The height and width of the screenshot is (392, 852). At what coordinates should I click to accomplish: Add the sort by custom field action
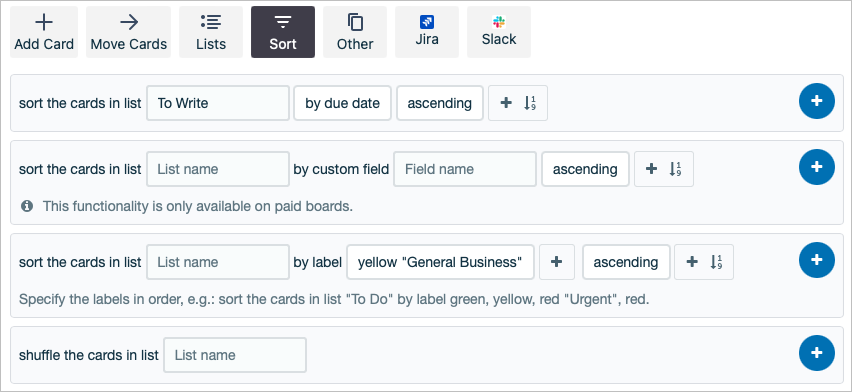click(x=817, y=167)
